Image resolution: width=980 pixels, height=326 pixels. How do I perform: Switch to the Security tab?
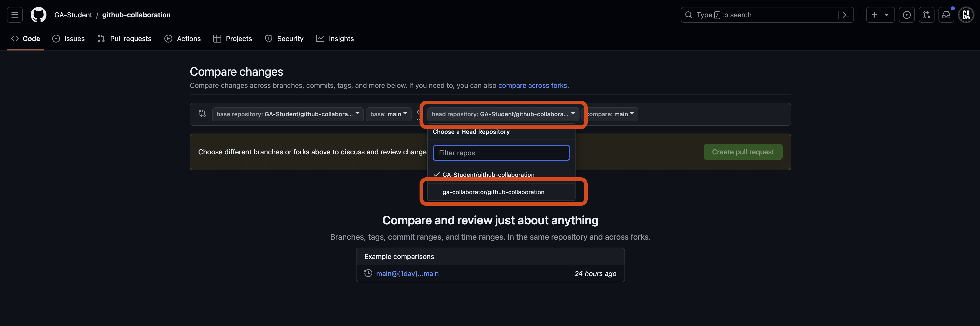284,38
